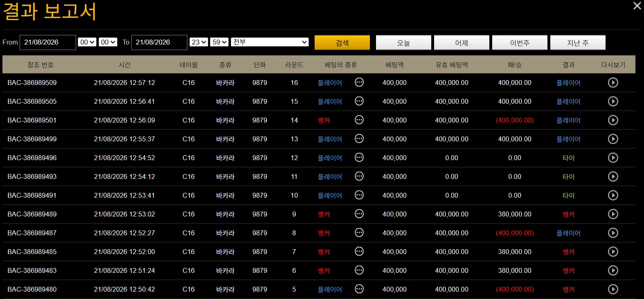Filter results with 오늘 button
The image size is (644, 299).
(403, 42)
